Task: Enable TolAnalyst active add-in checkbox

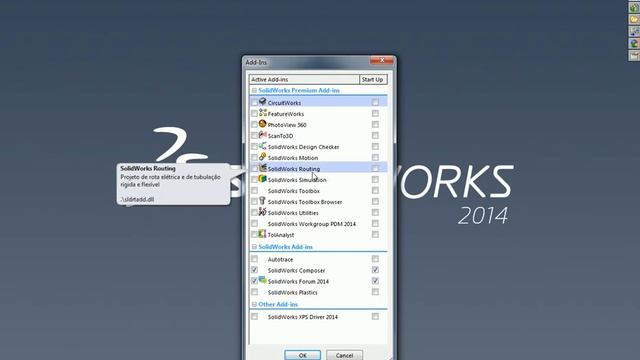Action: [x=254, y=235]
